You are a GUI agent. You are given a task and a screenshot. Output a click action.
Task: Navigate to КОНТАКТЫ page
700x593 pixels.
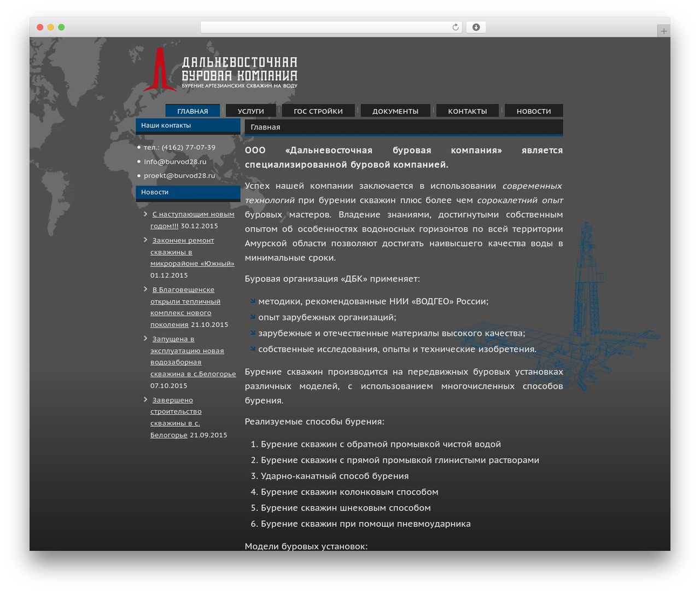tap(468, 111)
